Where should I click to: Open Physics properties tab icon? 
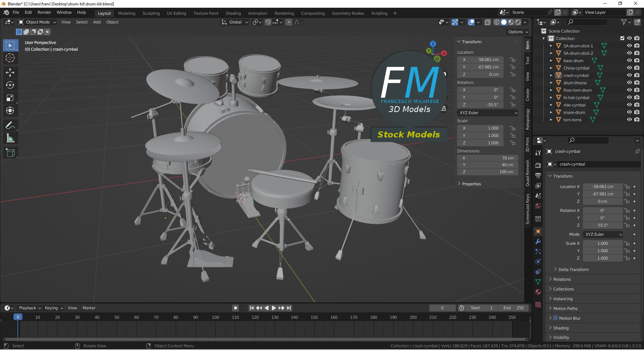click(x=538, y=262)
